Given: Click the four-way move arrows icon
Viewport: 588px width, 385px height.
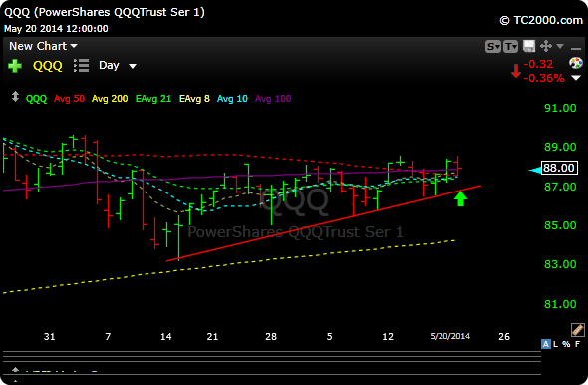Looking at the screenshot, I should coord(545,46).
